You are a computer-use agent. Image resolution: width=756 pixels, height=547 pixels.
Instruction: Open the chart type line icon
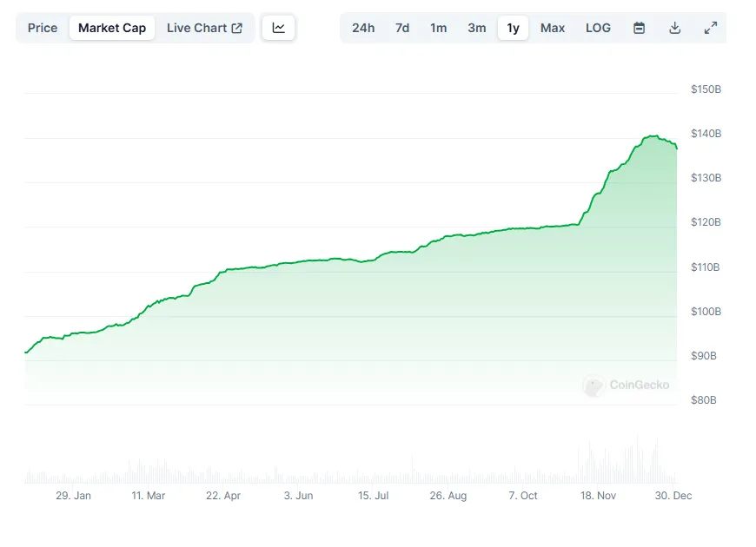(x=278, y=27)
